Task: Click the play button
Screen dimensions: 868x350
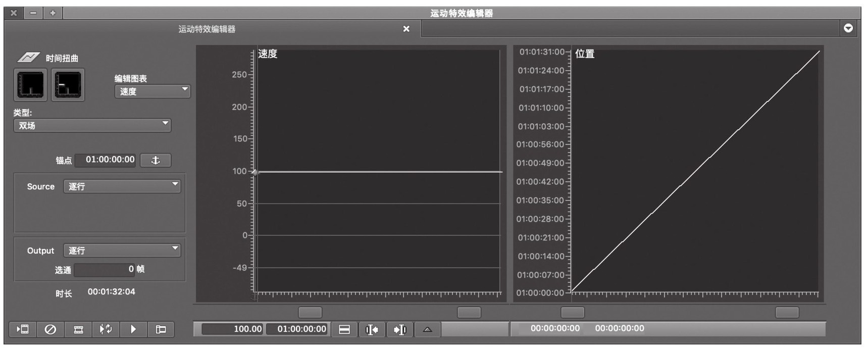Action: [133, 329]
